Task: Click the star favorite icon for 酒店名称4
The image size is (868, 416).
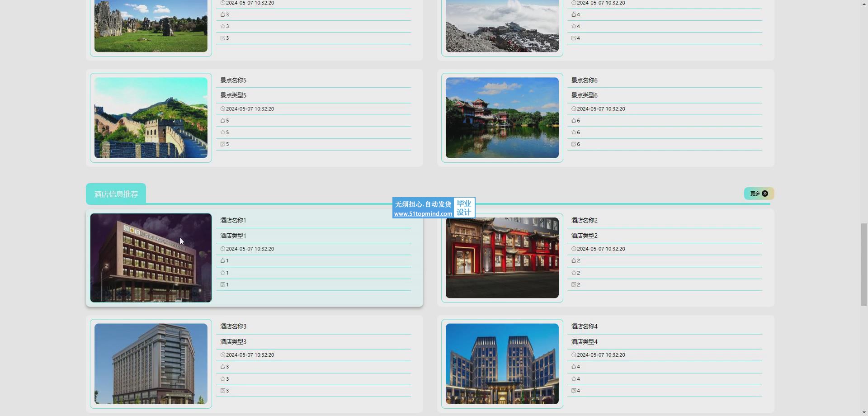Action: (x=574, y=379)
